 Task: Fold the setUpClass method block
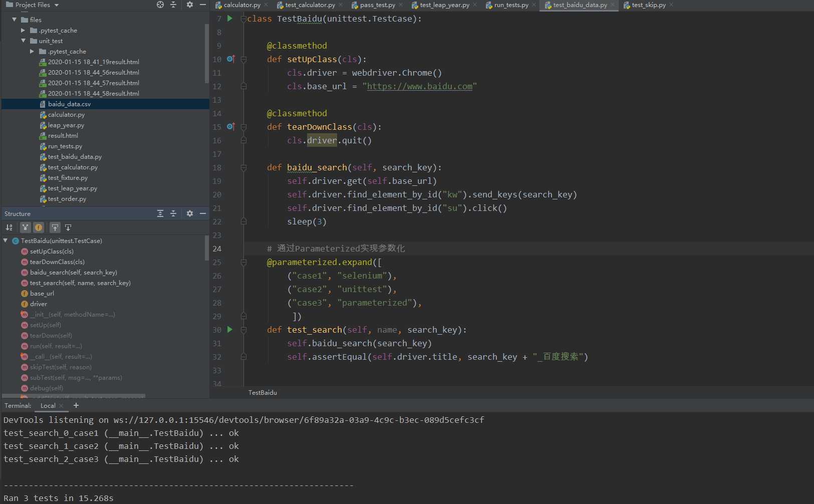click(243, 59)
